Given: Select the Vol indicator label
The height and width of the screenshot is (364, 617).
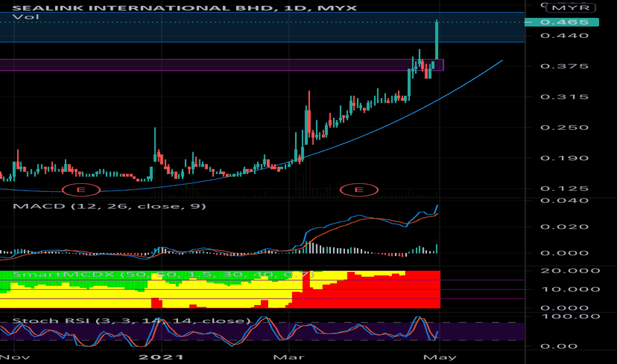Looking at the screenshot, I should tap(26, 17).
